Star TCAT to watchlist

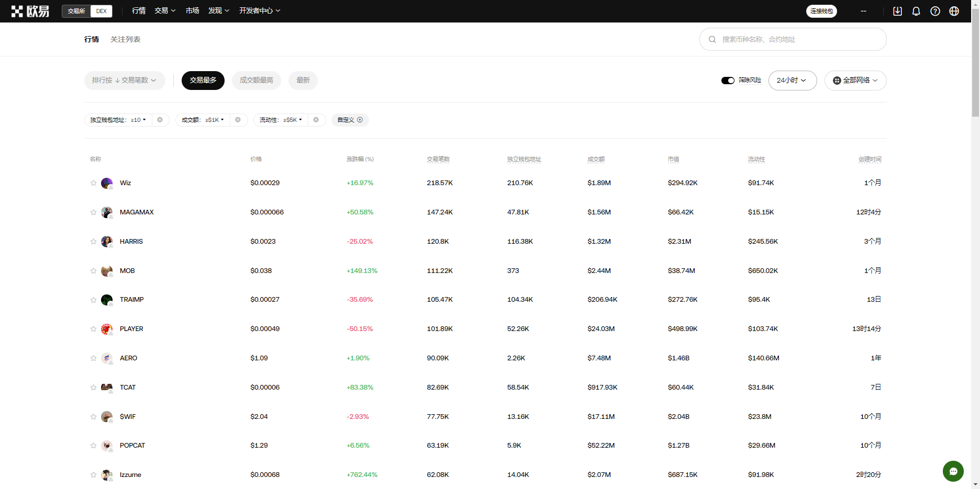tap(93, 388)
